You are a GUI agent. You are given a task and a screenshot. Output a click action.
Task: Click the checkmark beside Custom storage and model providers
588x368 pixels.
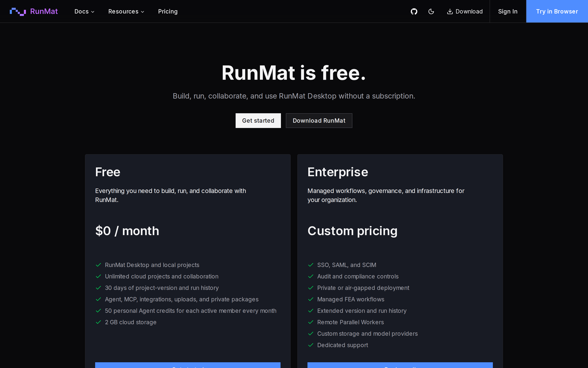tap(311, 333)
